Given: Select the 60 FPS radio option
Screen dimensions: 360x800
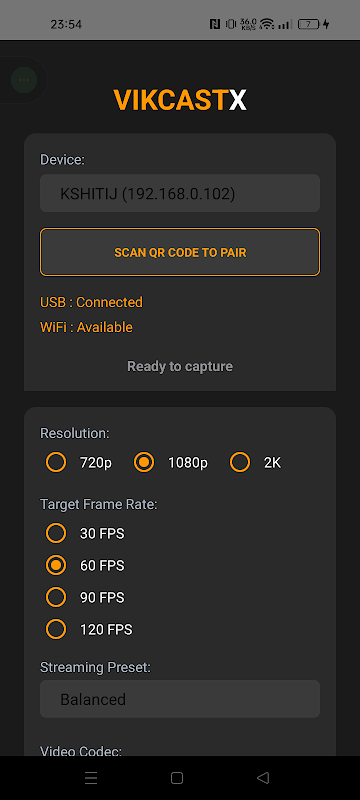Looking at the screenshot, I should click(85, 565).
